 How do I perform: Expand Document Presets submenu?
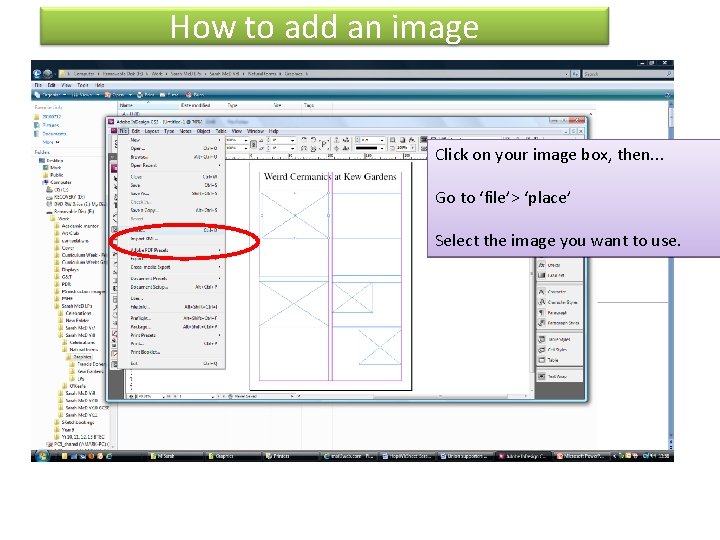click(174, 278)
